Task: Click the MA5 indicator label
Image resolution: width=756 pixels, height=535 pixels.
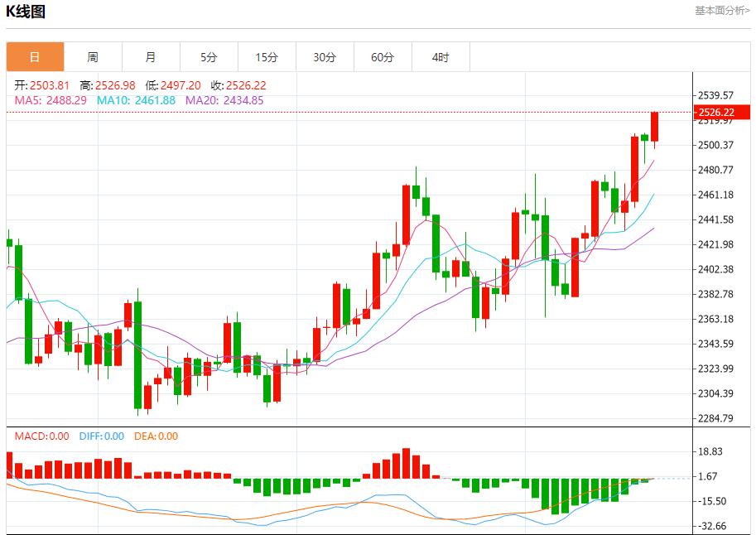Action: (x=51, y=100)
